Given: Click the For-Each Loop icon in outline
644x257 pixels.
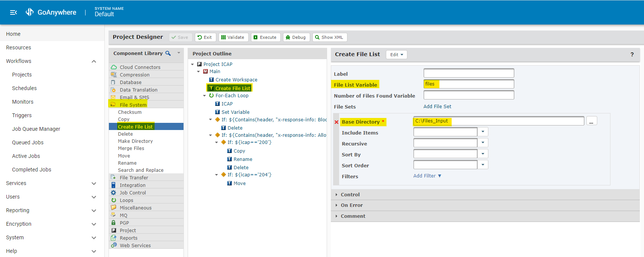Looking at the screenshot, I should point(211,96).
